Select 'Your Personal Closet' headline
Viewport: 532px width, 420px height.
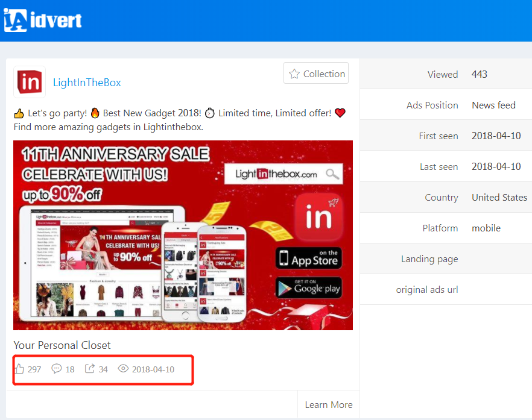pyautogui.click(x=62, y=345)
